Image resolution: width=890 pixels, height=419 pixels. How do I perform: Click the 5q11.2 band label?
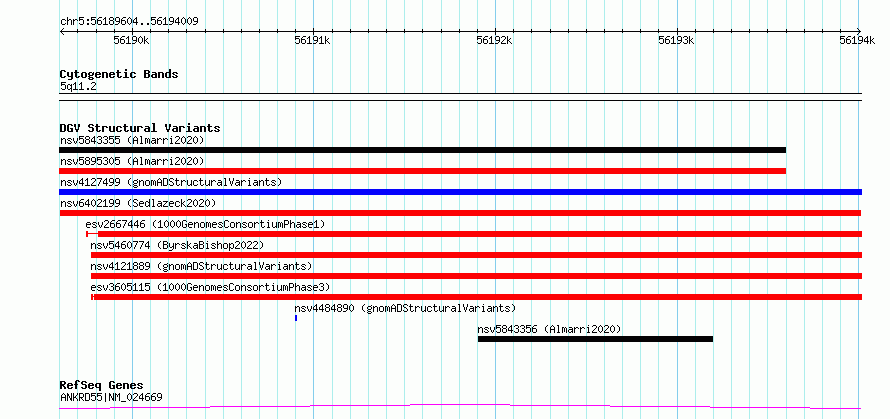click(x=76, y=87)
